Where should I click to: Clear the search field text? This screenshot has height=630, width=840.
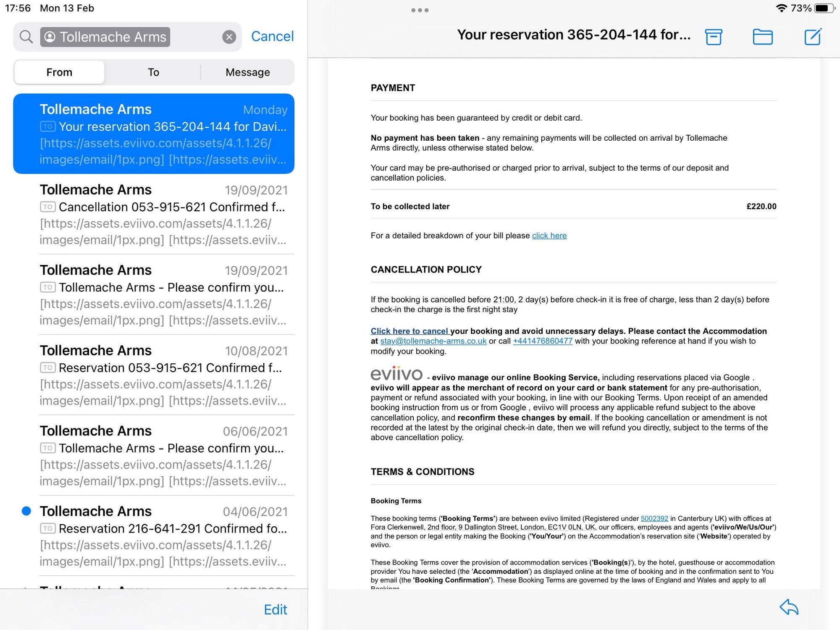point(229,37)
